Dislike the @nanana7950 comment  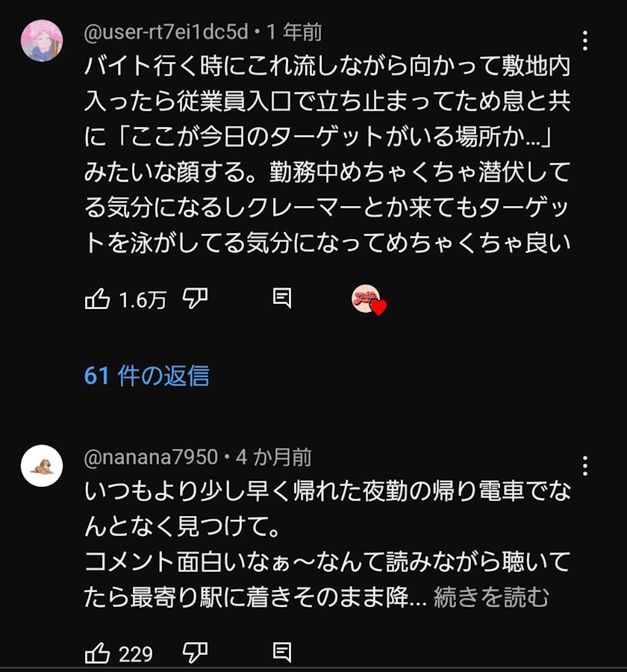coord(196,653)
